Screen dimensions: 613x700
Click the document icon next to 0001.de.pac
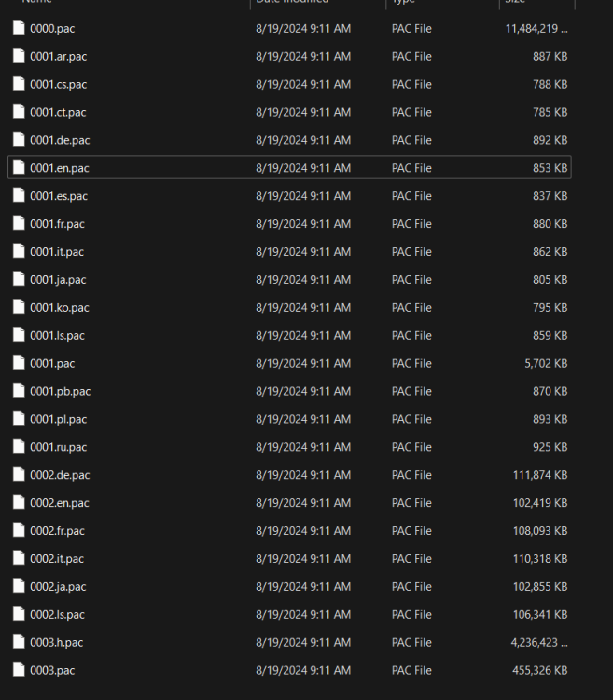point(19,140)
